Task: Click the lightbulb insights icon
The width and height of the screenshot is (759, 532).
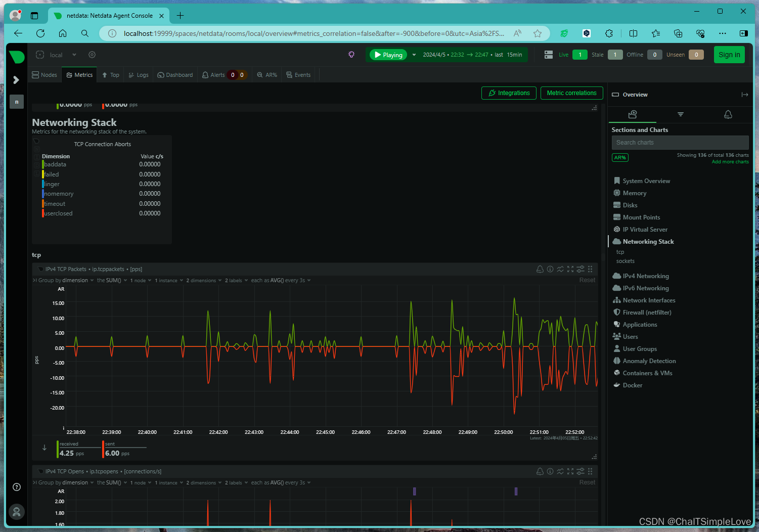Action: pos(351,55)
